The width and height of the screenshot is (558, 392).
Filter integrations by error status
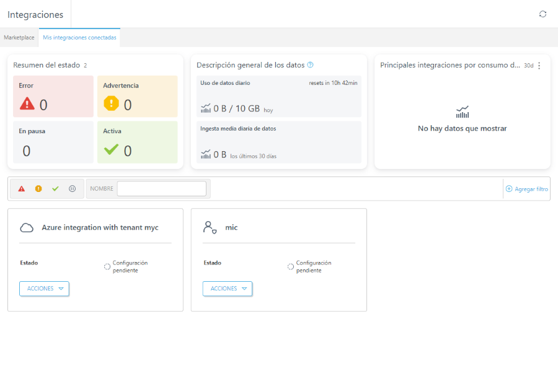click(x=22, y=189)
